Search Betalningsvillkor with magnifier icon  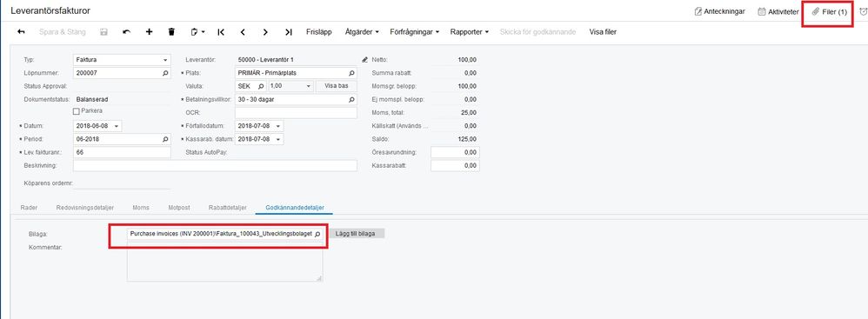(351, 100)
